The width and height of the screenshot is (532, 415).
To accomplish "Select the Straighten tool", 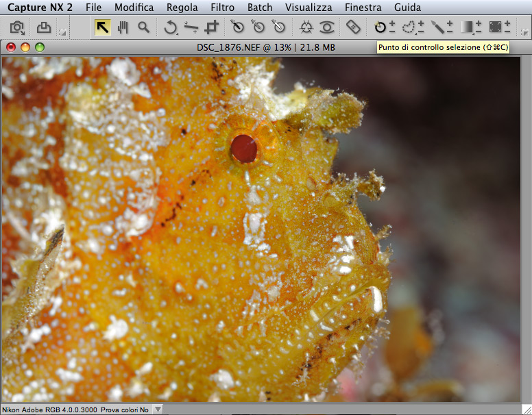I will tap(191, 27).
